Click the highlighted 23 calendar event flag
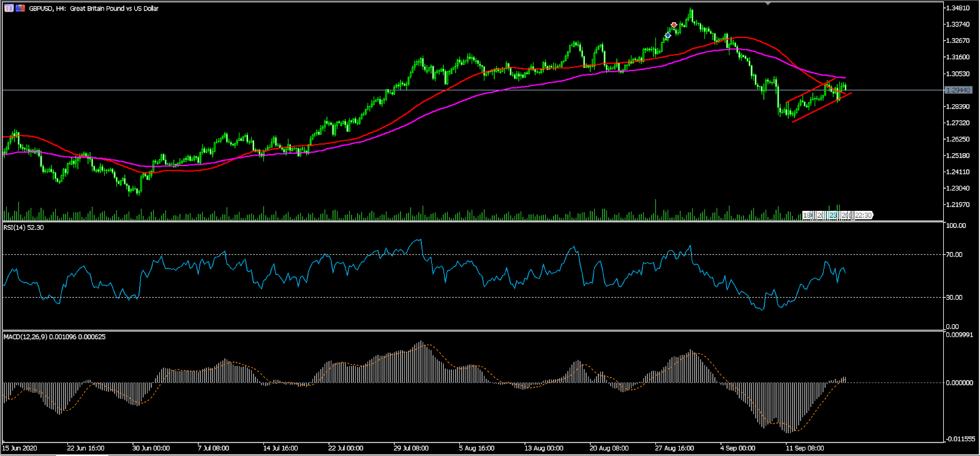The image size is (980, 456). click(833, 215)
